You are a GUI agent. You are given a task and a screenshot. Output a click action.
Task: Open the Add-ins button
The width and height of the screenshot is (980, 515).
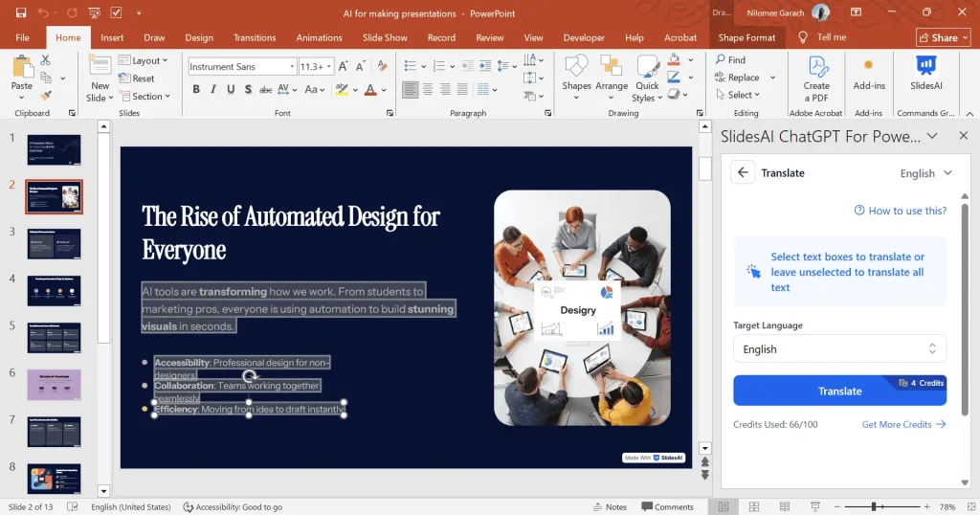tap(869, 75)
